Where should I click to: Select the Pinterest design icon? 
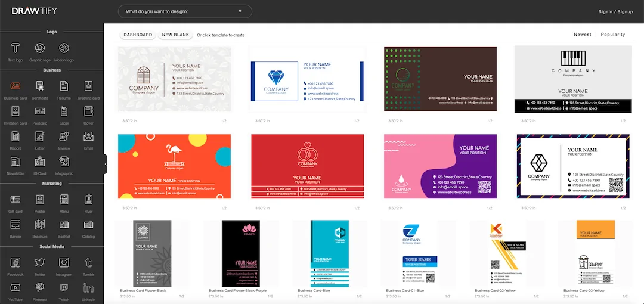tap(40, 287)
